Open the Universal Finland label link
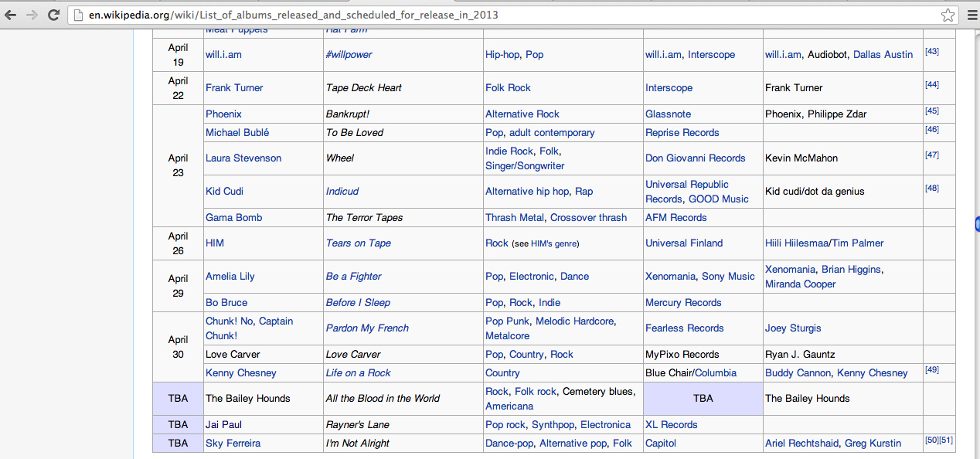The height and width of the screenshot is (459, 980). [684, 243]
